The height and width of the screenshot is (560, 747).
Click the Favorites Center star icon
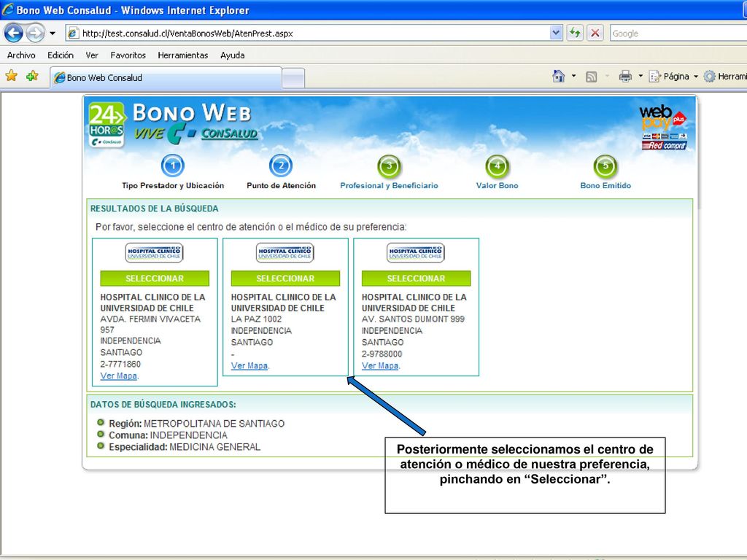pyautogui.click(x=12, y=76)
